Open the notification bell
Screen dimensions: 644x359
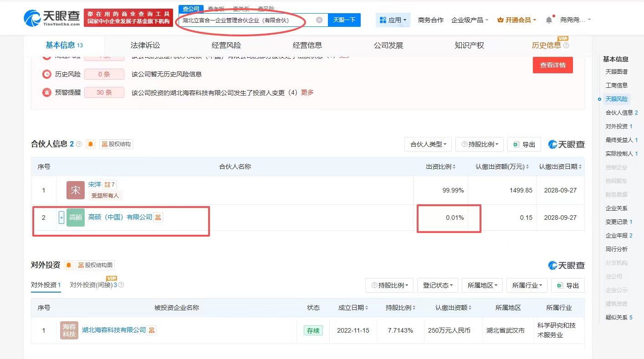click(x=549, y=20)
